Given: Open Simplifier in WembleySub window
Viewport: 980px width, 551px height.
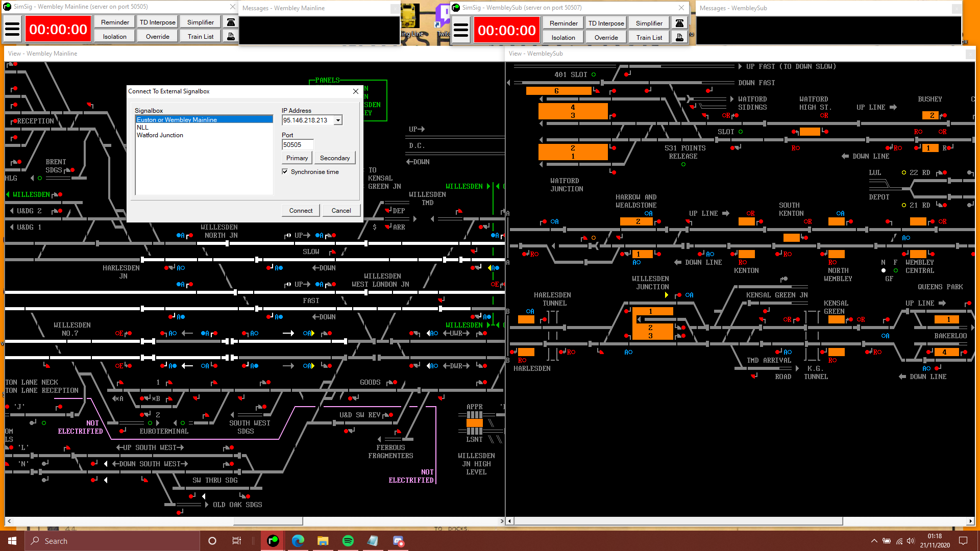Looking at the screenshot, I should click(x=649, y=23).
